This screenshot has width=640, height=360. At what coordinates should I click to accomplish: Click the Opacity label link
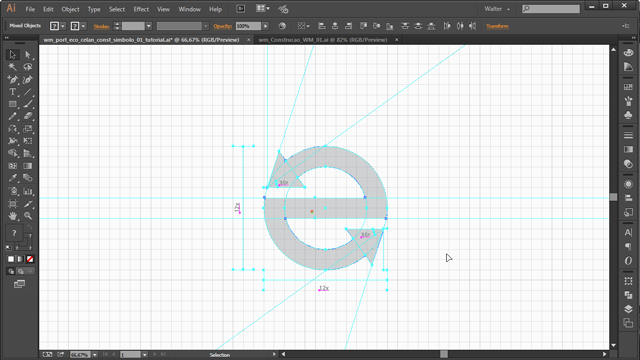pyautogui.click(x=222, y=26)
